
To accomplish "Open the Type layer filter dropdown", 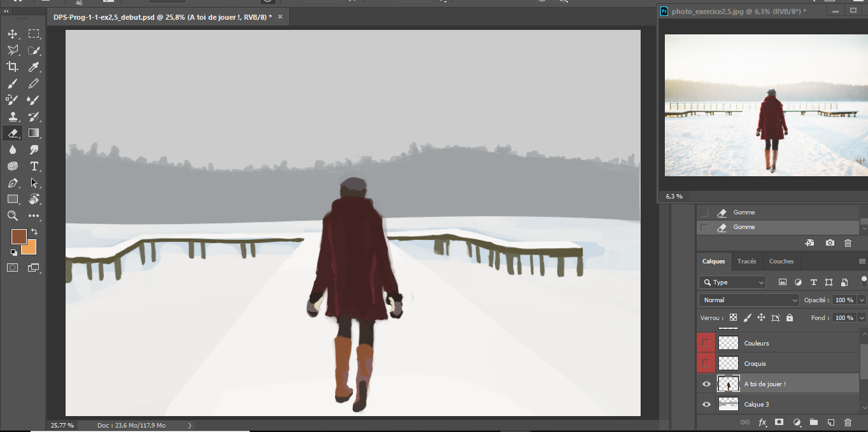I will click(x=732, y=282).
